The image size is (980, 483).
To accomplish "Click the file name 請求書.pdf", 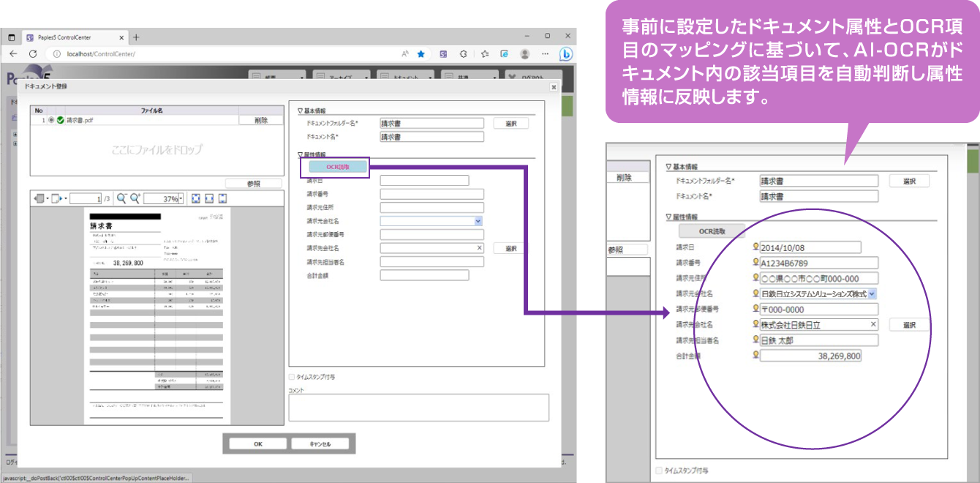I will click(80, 121).
